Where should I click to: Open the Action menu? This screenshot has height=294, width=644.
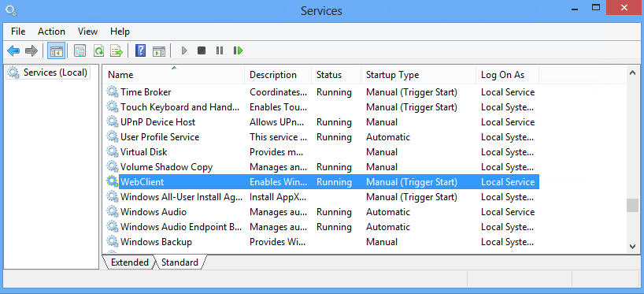[x=51, y=32]
